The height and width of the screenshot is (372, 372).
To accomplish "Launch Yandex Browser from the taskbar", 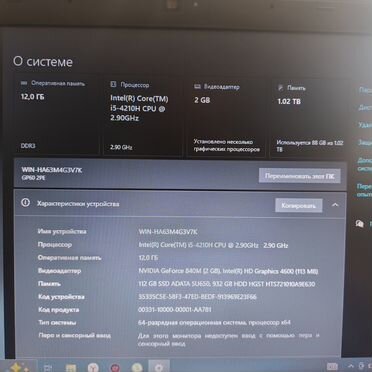I will coord(93,368).
